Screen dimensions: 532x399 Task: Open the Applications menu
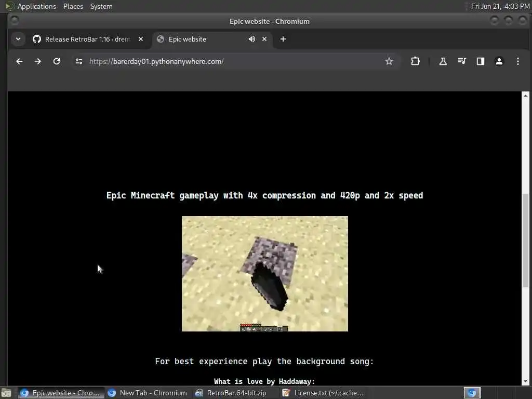click(x=37, y=6)
